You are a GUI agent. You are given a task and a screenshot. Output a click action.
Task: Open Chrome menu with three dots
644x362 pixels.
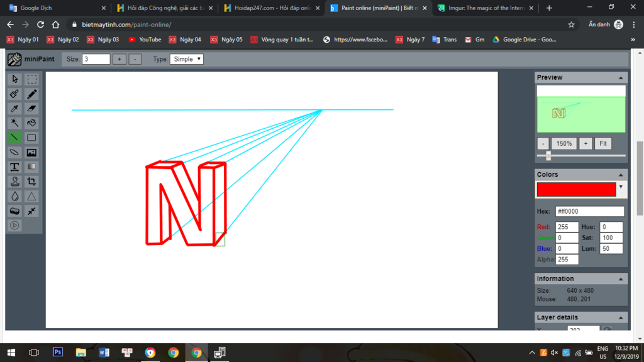pos(634,25)
